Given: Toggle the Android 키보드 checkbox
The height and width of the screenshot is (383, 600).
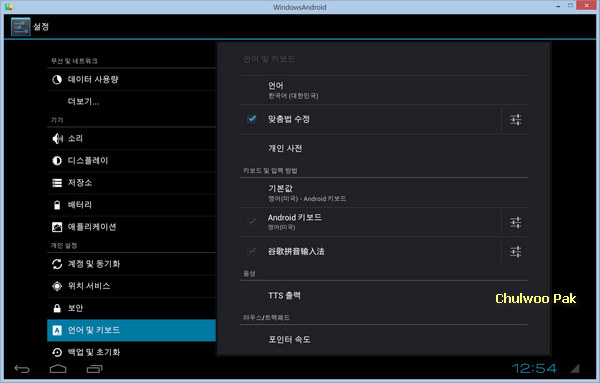Looking at the screenshot, I should 252,222.
